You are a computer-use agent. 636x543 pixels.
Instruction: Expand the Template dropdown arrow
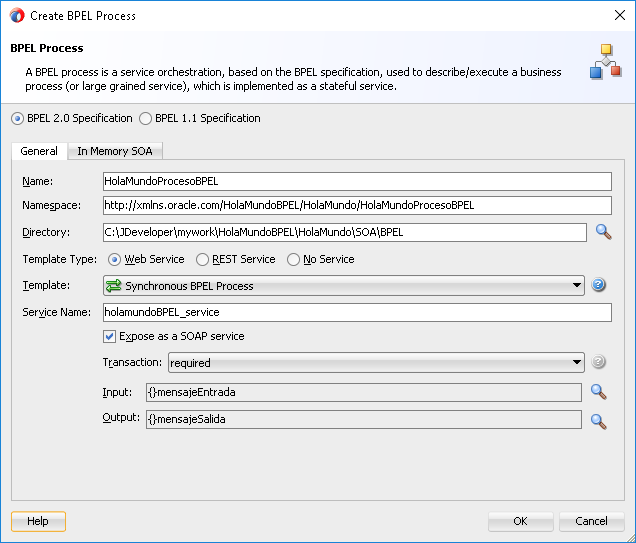coord(576,285)
